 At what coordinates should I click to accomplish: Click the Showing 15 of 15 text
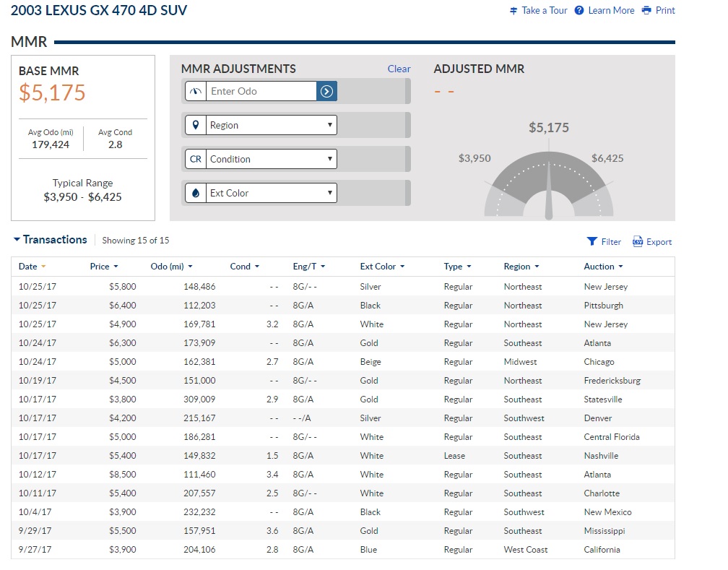pyautogui.click(x=136, y=240)
